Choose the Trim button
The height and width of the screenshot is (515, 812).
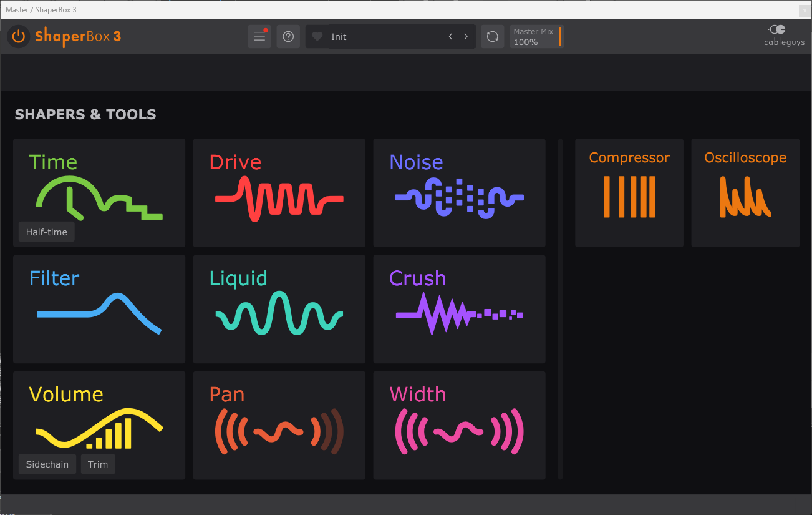pos(98,464)
